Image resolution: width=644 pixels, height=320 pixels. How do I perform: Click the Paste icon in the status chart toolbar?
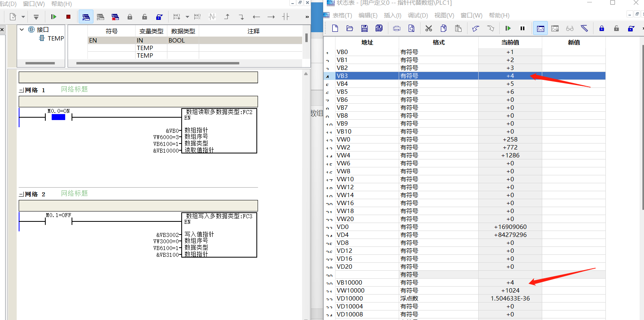point(458,28)
